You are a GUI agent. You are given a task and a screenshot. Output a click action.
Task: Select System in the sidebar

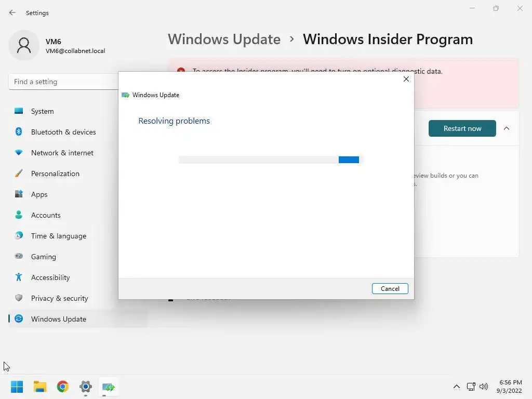[78, 111]
